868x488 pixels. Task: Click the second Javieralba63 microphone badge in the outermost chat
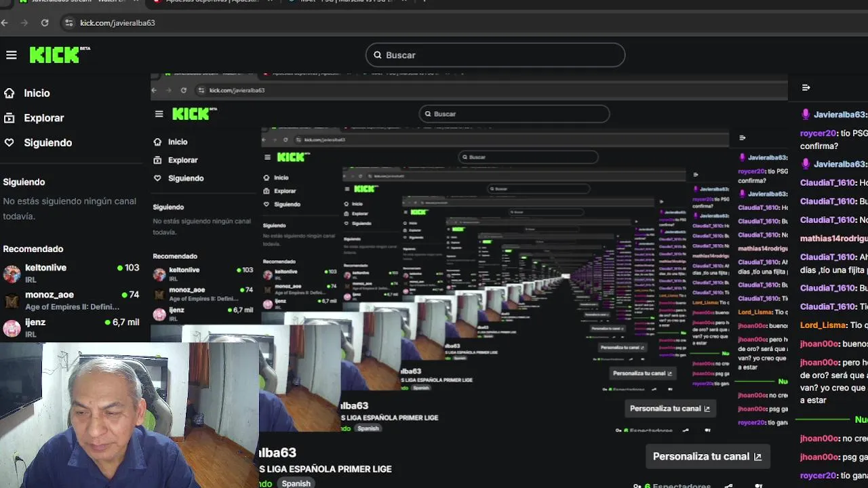coord(806,164)
